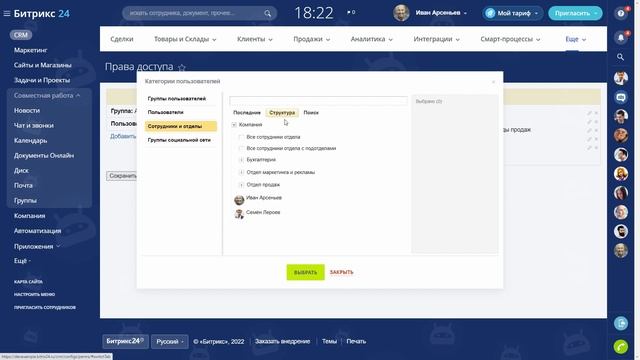The image size is (640, 360).
Task: Open the Русский language dropdown
Action: pos(169,342)
